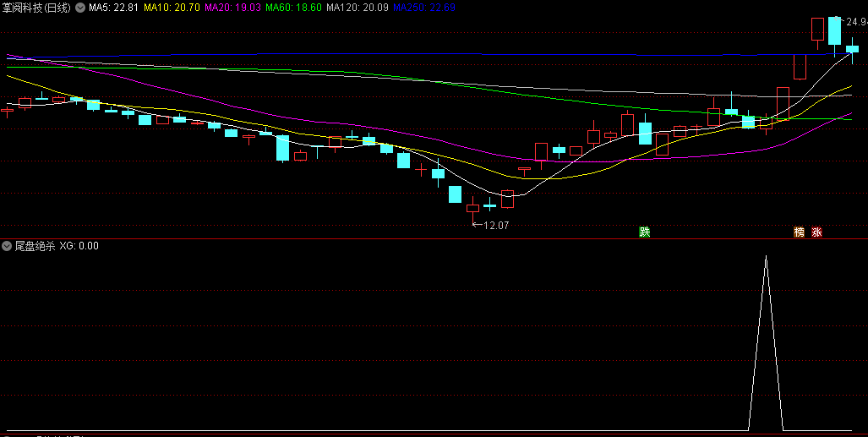Screen dimensions: 868x437
Task: Click the red 涨 marker icon
Action: tap(816, 232)
